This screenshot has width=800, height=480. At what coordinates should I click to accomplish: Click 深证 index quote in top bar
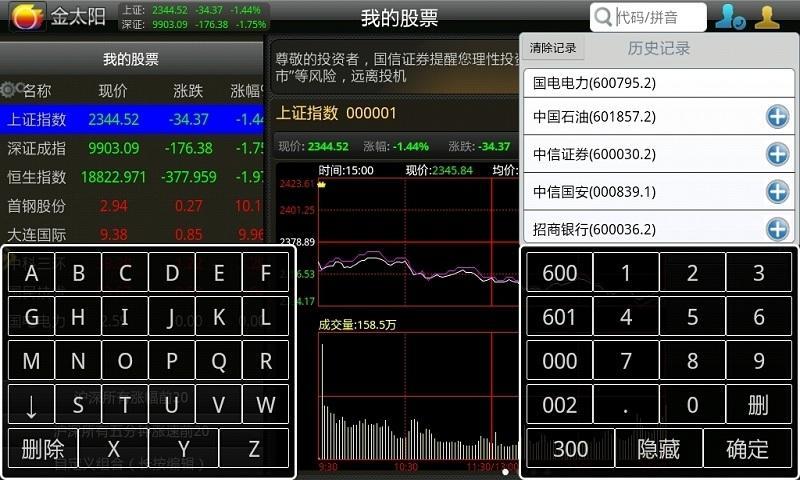click(x=194, y=24)
